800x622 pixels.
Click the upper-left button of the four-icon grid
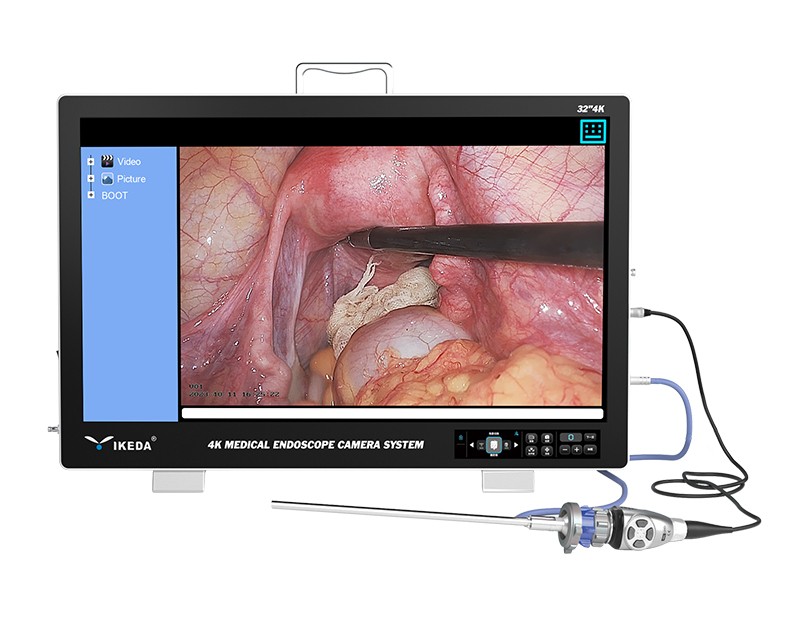pyautogui.click(x=531, y=438)
